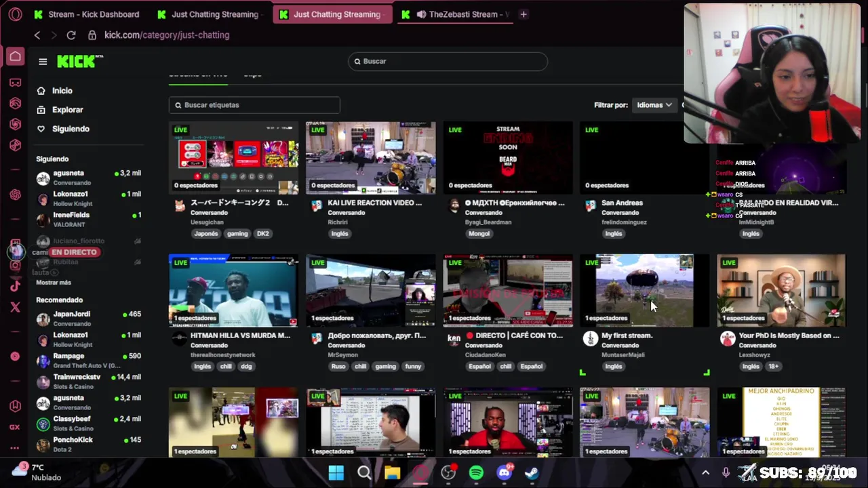The height and width of the screenshot is (488, 868).
Task: Open a new browser tab with plus
Action: tap(524, 14)
